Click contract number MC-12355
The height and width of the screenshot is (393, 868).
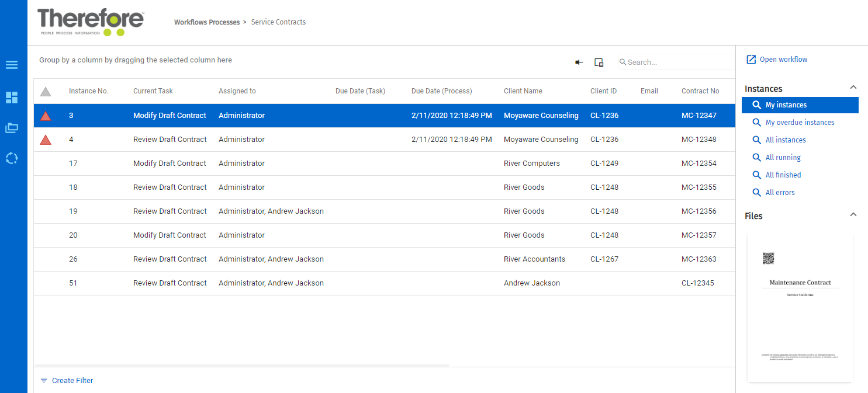[x=699, y=187]
